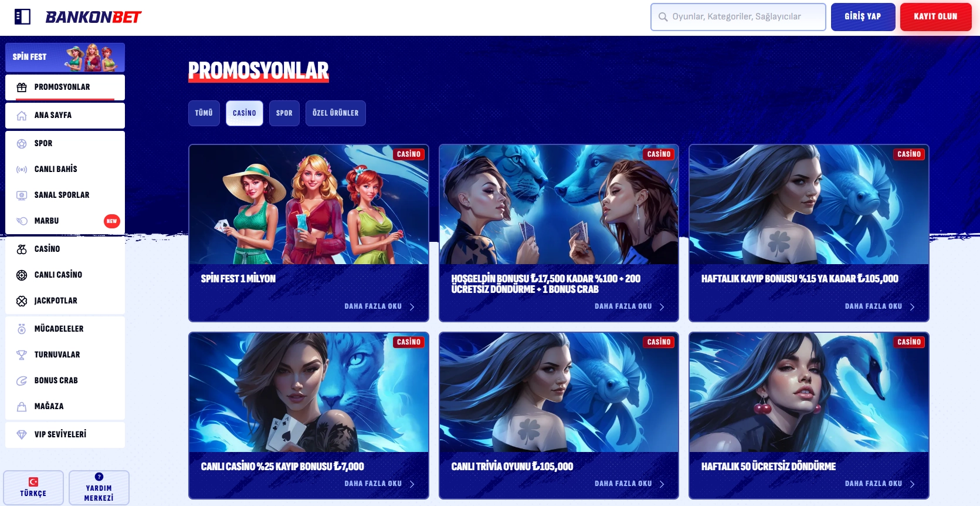The height and width of the screenshot is (506, 980).
Task: Open Canlı Bahis live icon
Action: coord(22,170)
